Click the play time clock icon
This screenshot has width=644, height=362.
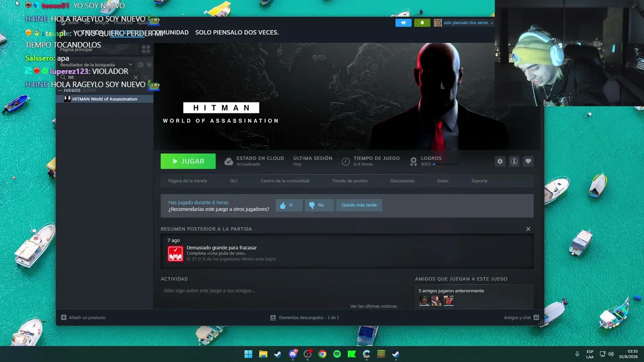pos(346,161)
